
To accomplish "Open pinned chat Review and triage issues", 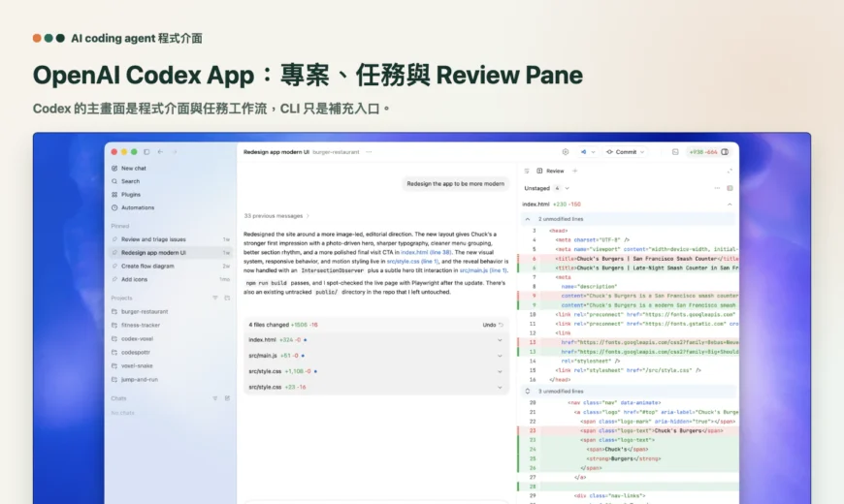I will pos(170,239).
